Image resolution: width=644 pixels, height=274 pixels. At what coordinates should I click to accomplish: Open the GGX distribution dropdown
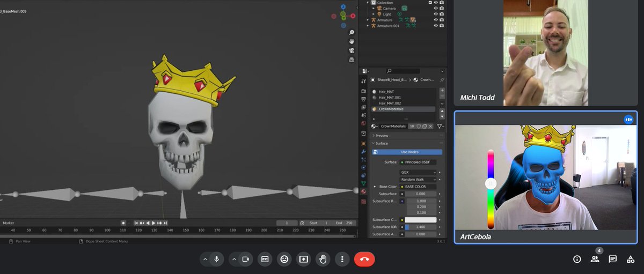click(418, 172)
